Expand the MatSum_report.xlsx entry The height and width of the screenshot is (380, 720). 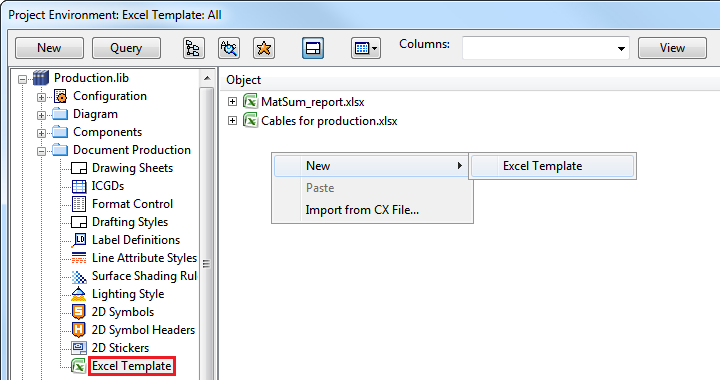[232, 101]
